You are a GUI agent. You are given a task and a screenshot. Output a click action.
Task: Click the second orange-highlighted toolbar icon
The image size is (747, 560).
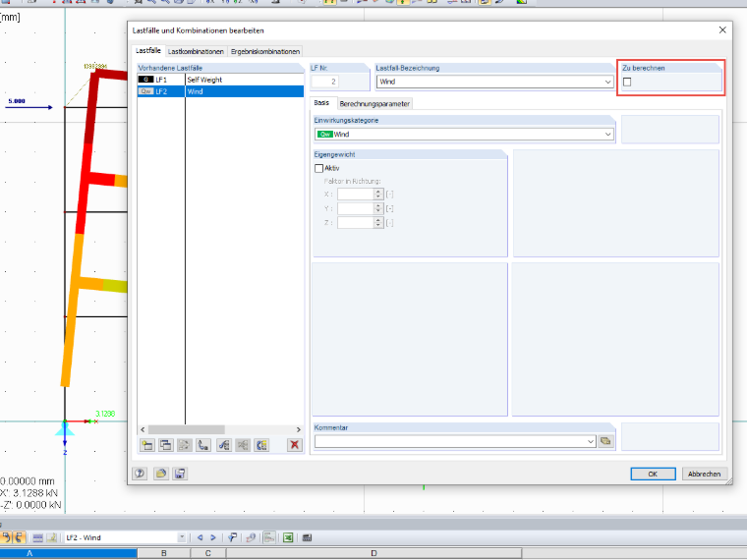coord(19,537)
